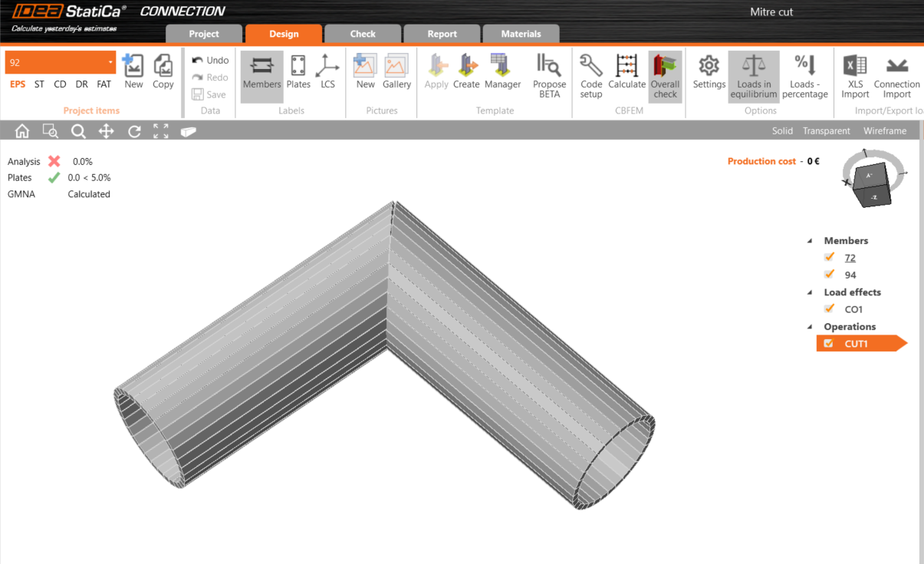Toggle the CO1 load effect checkbox

tap(829, 309)
